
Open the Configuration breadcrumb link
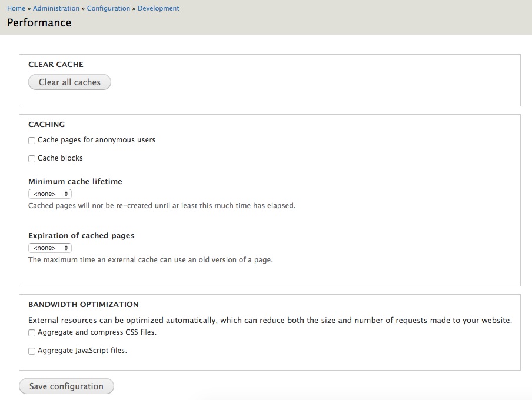108,8
